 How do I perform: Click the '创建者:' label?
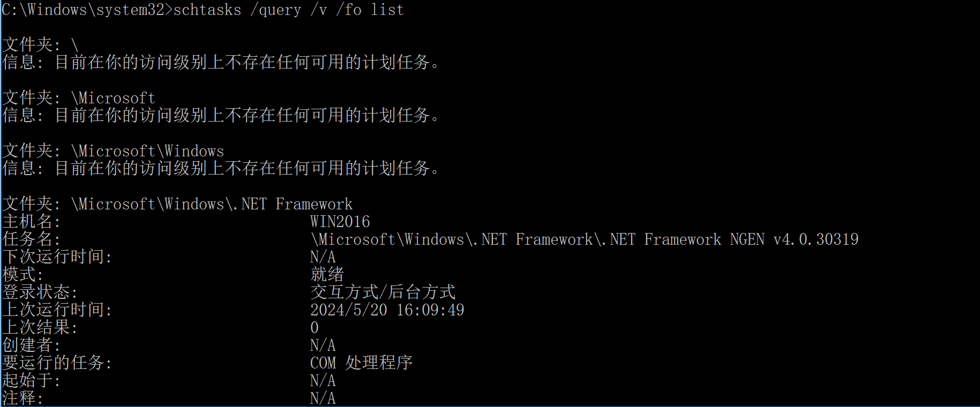tap(31, 345)
